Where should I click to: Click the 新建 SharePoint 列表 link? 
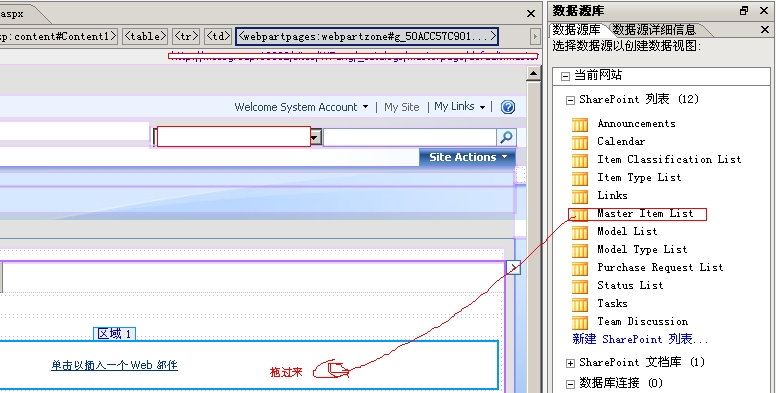click(640, 339)
